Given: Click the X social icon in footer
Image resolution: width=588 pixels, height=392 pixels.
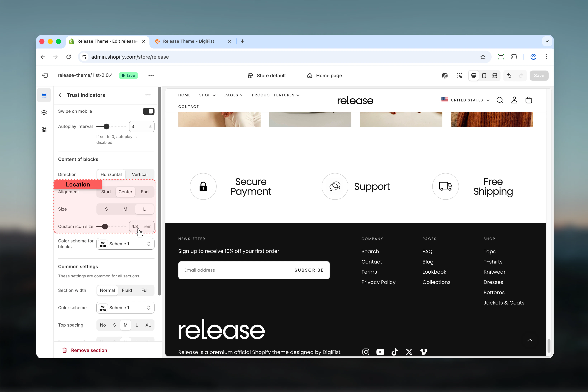Looking at the screenshot, I should (x=409, y=352).
